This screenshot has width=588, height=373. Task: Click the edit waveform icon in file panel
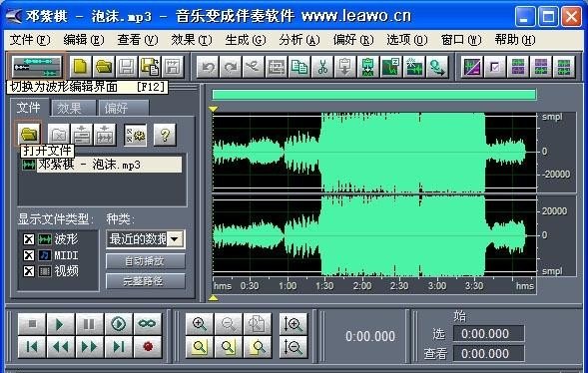(104, 134)
